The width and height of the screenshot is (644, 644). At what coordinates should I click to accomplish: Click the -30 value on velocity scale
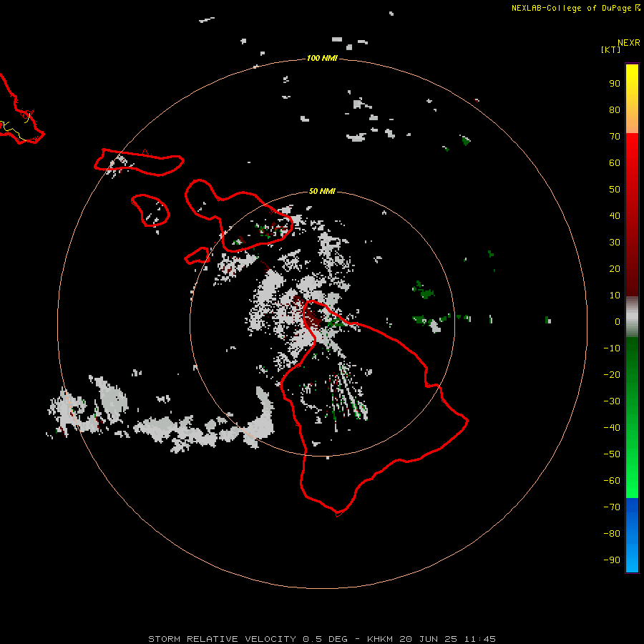[x=612, y=401]
